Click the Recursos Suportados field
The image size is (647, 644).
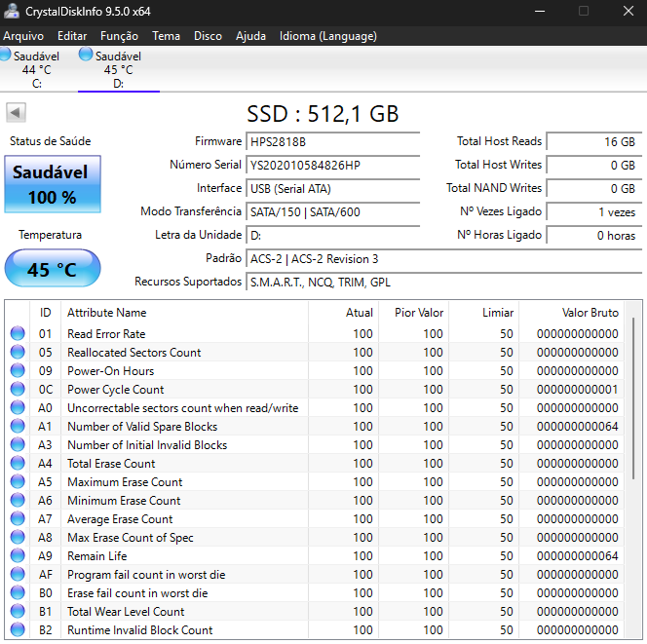click(444, 283)
